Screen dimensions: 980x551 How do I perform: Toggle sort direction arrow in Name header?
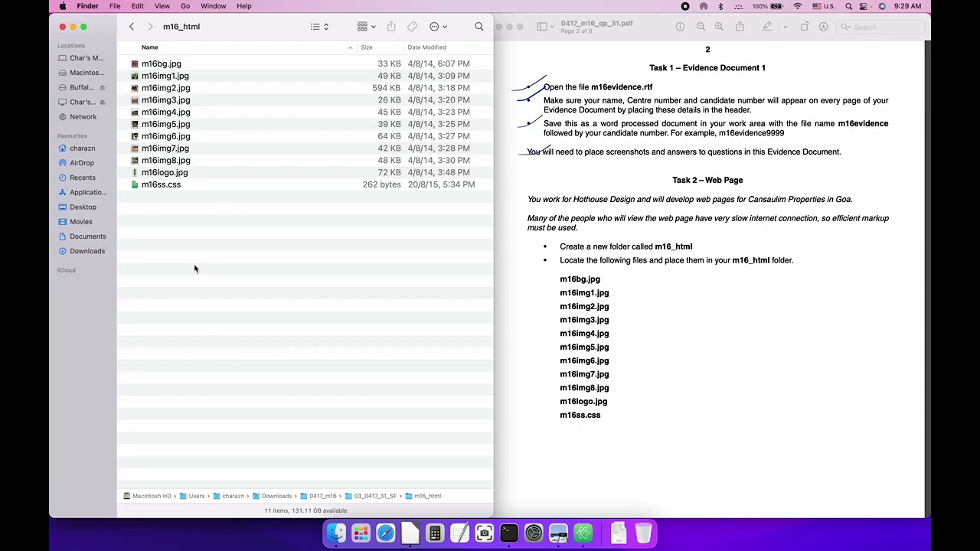point(351,47)
